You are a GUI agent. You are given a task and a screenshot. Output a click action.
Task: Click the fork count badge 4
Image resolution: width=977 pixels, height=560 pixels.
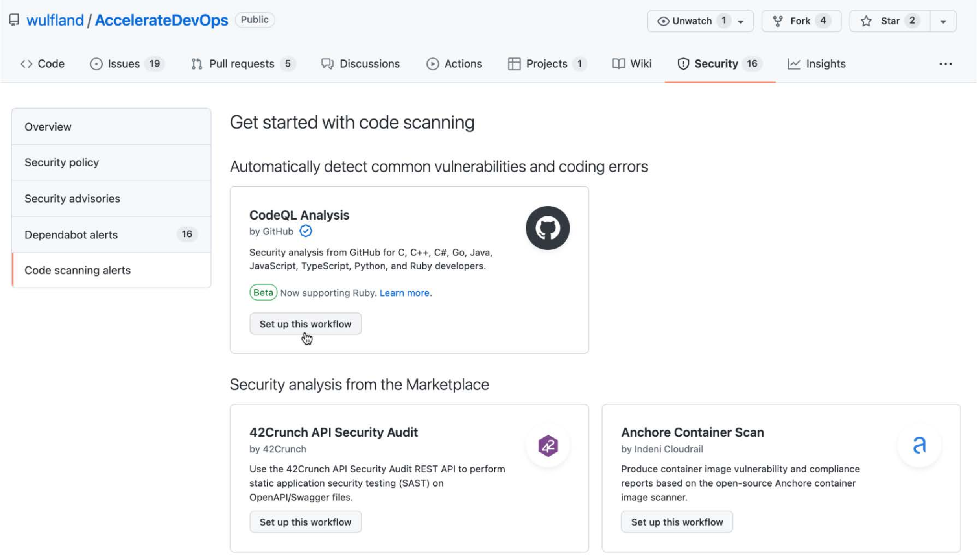point(823,21)
